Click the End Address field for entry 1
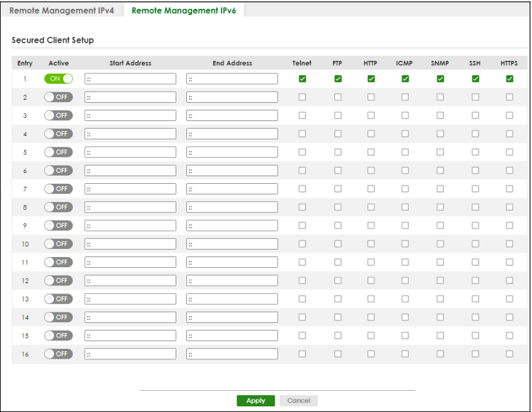This screenshot has width=532, height=412. pyautogui.click(x=232, y=78)
